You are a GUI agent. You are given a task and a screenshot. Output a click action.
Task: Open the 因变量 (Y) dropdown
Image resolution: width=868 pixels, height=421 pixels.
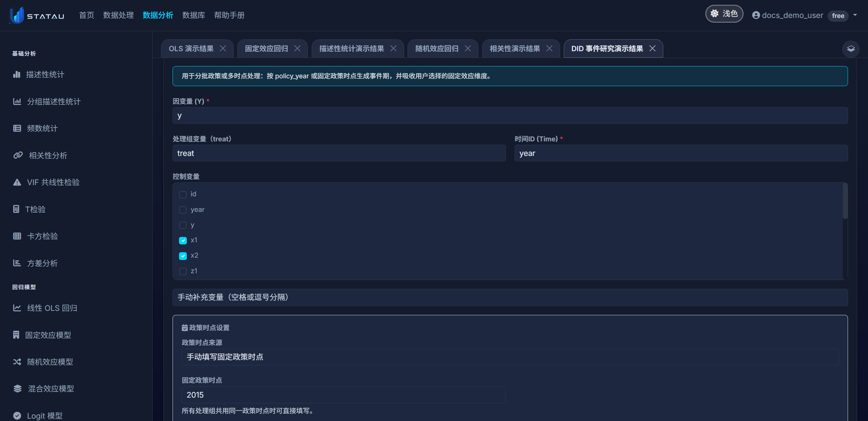pos(510,116)
